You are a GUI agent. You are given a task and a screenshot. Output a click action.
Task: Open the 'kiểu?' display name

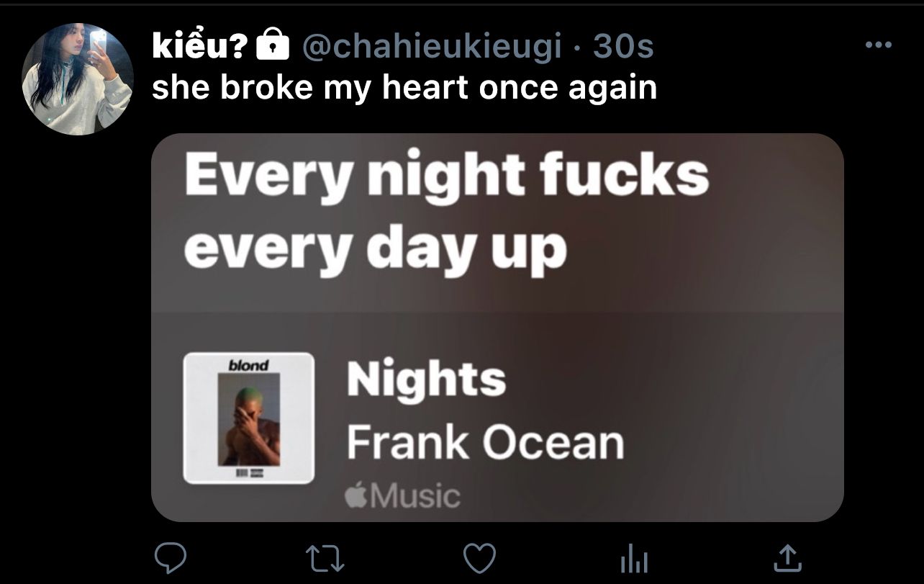pyautogui.click(x=200, y=47)
